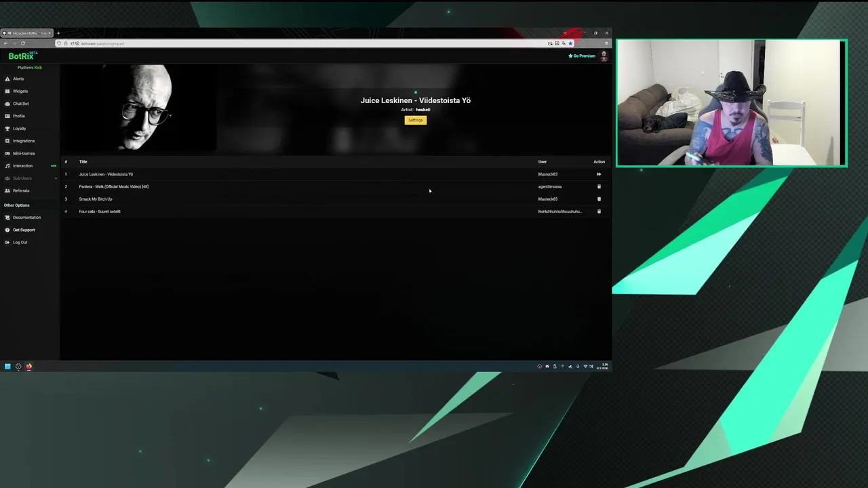868x488 pixels.
Task: Click the Firefox icon in taskbar
Action: pyautogui.click(x=28, y=367)
